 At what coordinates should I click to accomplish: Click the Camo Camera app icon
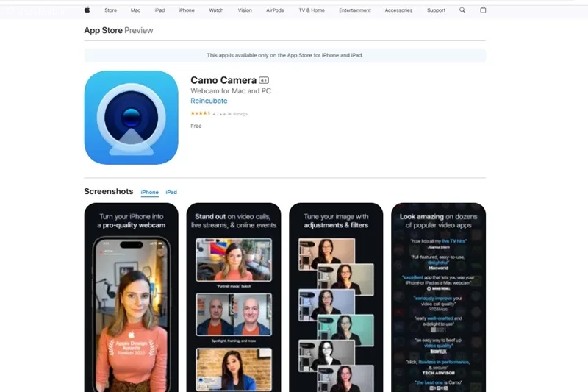[x=132, y=118]
